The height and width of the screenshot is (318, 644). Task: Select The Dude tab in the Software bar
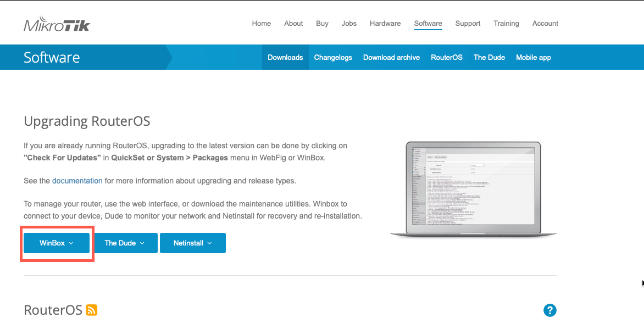(489, 57)
